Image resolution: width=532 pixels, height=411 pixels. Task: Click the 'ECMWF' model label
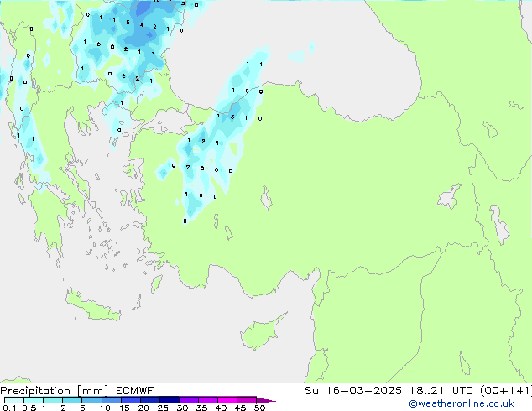click(x=135, y=391)
